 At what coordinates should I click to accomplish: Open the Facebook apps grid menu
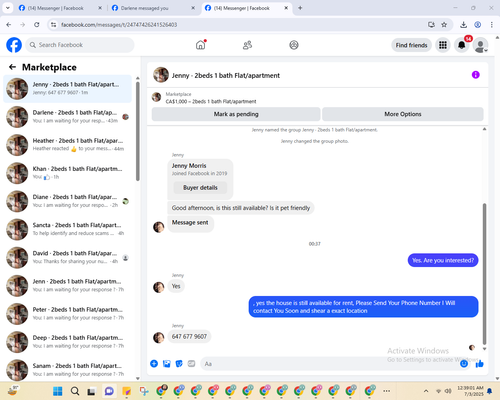coord(443,45)
